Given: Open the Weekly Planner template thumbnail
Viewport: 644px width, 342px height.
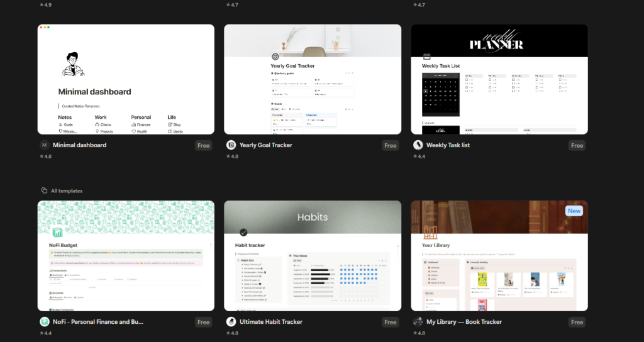Looking at the screenshot, I should tap(499, 79).
